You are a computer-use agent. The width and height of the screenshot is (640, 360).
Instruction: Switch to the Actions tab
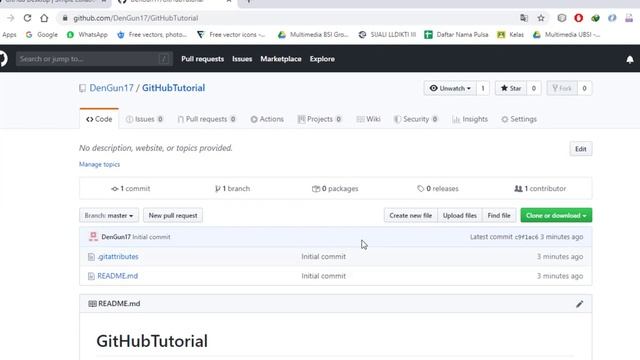point(267,119)
